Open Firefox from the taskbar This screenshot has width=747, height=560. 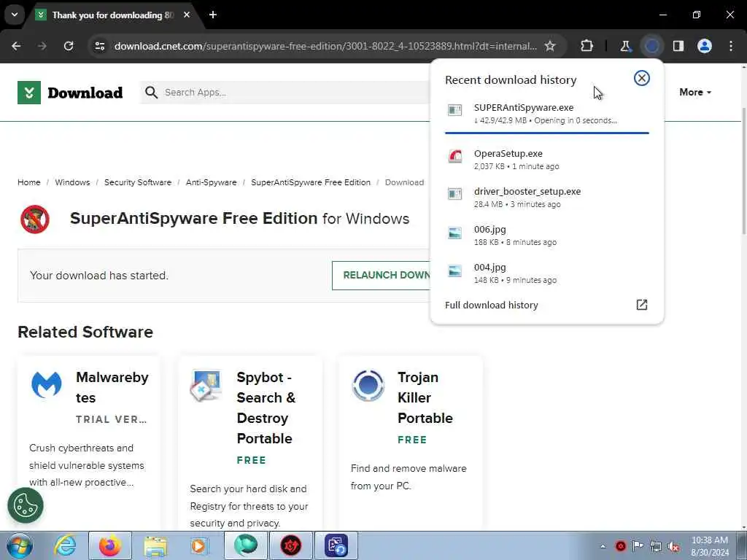[x=110, y=545]
